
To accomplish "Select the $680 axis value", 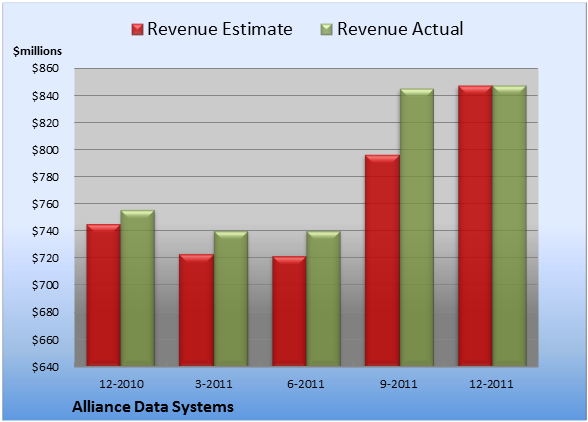I will pyautogui.click(x=45, y=312).
